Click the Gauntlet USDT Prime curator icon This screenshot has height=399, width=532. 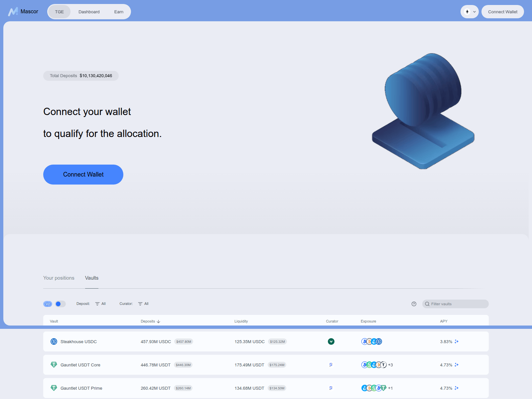coord(331,388)
